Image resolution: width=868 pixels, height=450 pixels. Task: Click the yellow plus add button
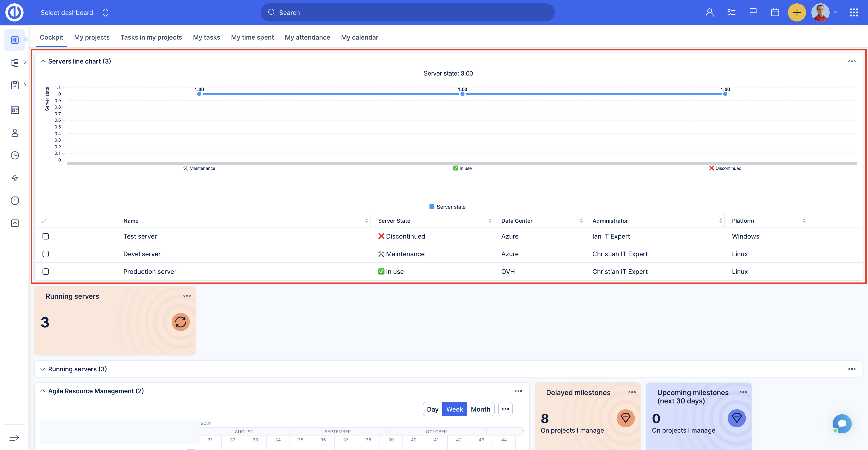[x=796, y=13]
